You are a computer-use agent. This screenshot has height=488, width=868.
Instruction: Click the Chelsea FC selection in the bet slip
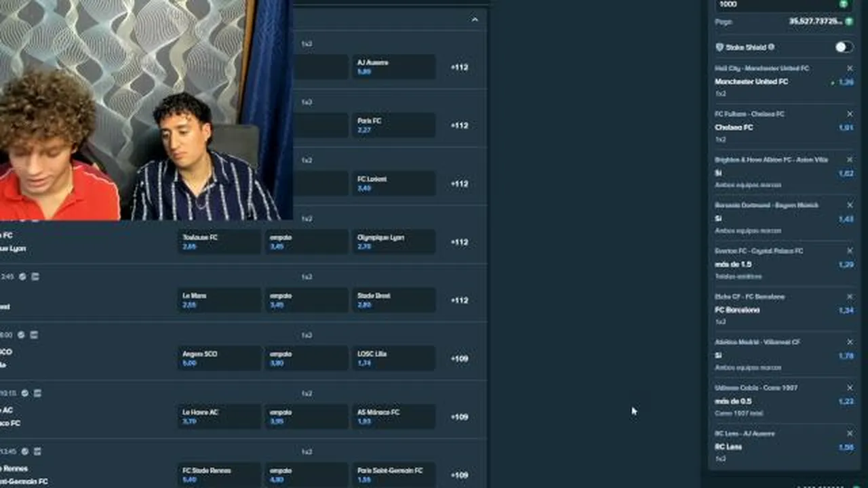[734, 127]
